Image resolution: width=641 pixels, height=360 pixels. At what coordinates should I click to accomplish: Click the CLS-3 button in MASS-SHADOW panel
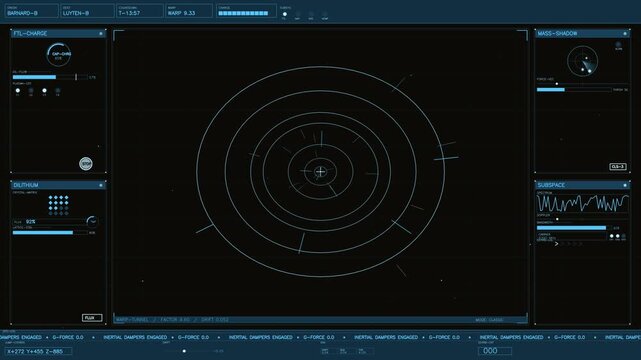coord(618,166)
